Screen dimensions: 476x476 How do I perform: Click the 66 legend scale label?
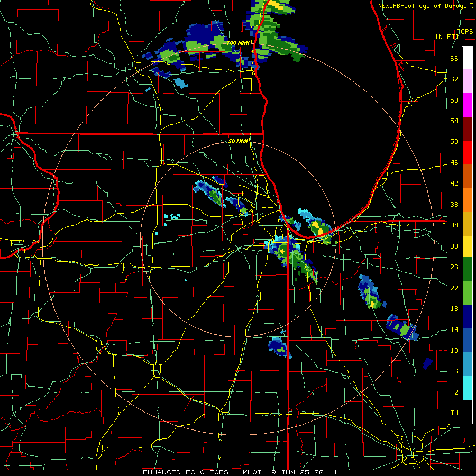point(454,58)
